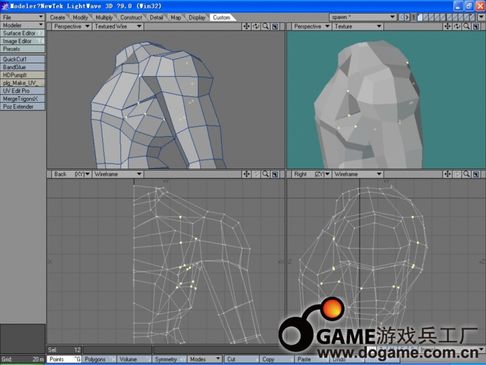The width and height of the screenshot is (486, 365).
Task: Maximize the Texture perspective viewport
Action: click(476, 26)
